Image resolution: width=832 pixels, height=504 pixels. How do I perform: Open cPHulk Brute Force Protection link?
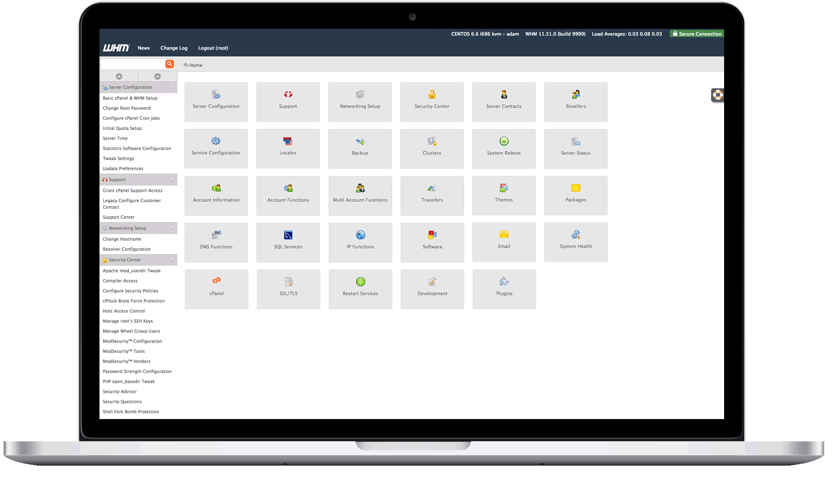(134, 301)
